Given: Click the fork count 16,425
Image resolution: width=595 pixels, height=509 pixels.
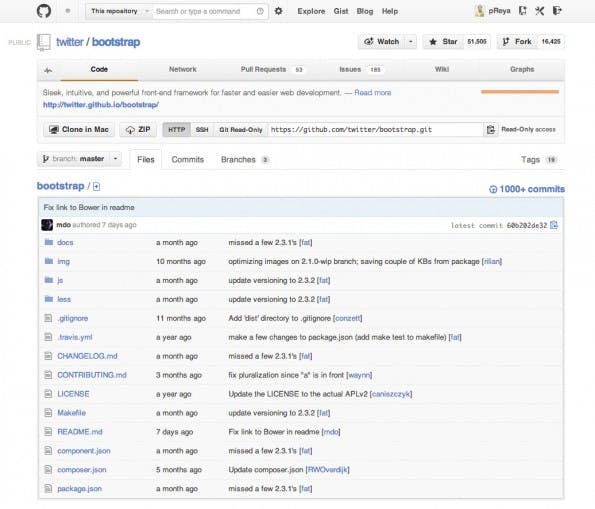Looking at the screenshot, I should tap(551, 42).
